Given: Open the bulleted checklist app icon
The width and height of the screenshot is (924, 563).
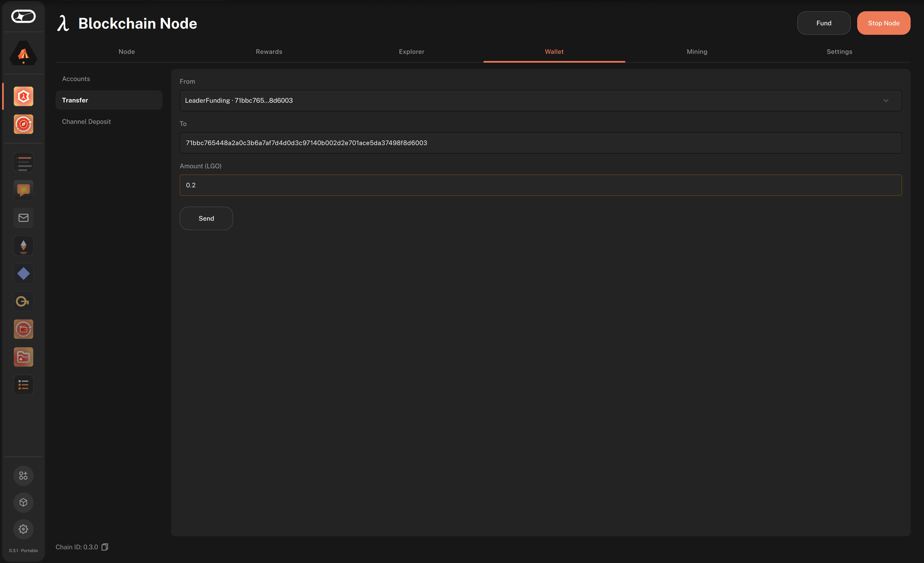Looking at the screenshot, I should click(24, 385).
